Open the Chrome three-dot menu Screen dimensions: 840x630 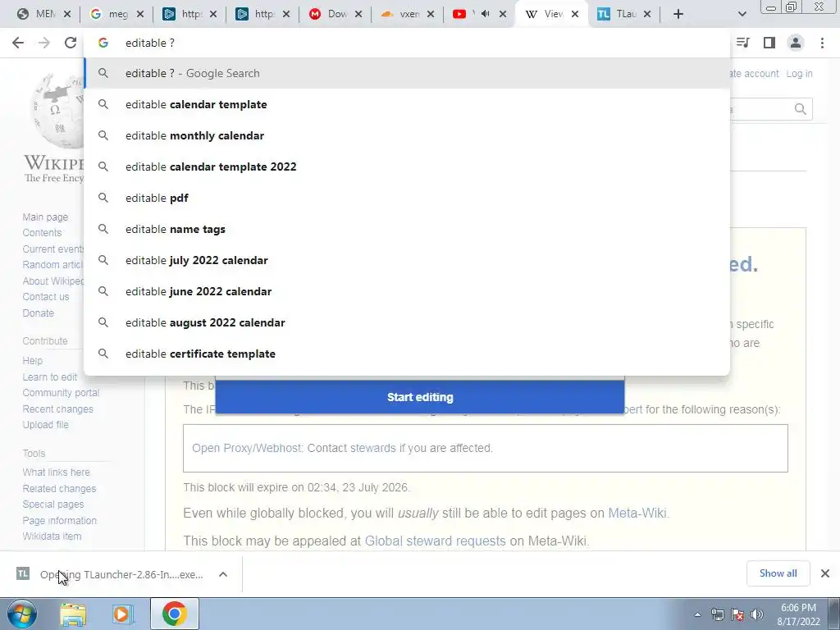pos(822,43)
